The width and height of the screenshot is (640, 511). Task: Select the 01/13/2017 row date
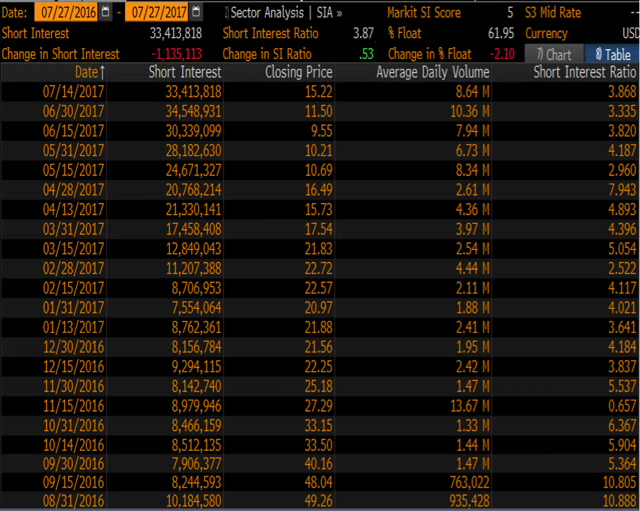click(x=73, y=327)
